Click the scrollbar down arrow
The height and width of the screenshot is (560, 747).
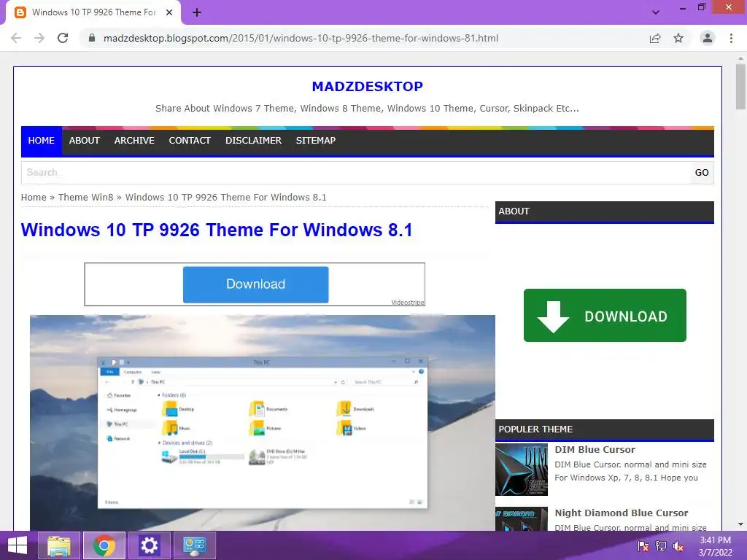point(740,525)
